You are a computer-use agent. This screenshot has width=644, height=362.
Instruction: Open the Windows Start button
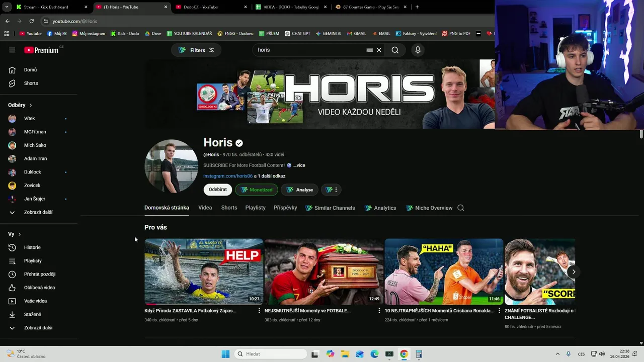[225, 354]
